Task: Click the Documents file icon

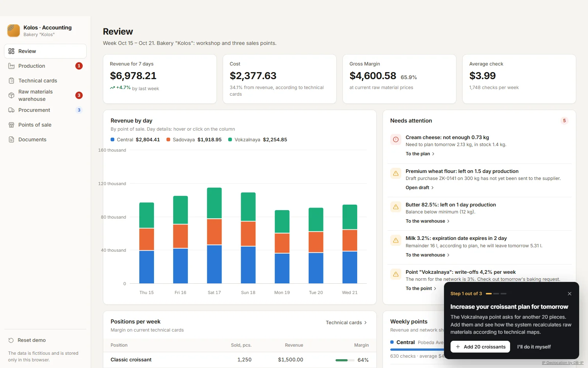Action: (11, 139)
